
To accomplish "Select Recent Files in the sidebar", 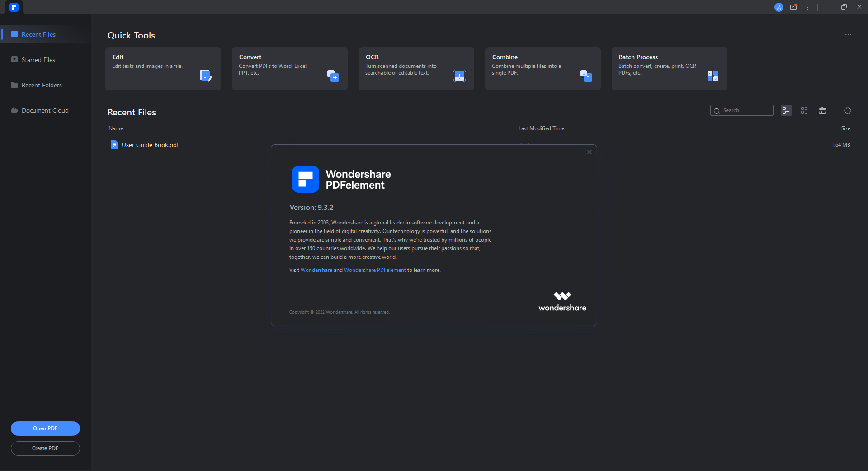I will (x=45, y=34).
